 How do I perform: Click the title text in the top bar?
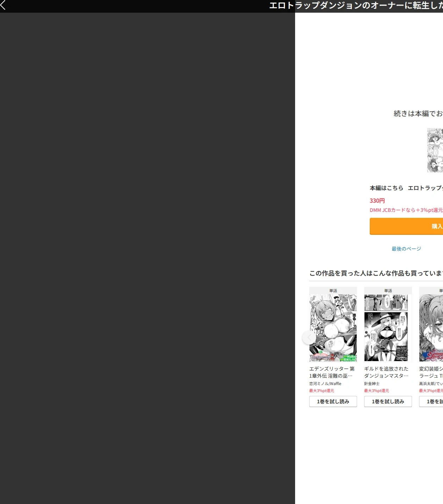356,5
